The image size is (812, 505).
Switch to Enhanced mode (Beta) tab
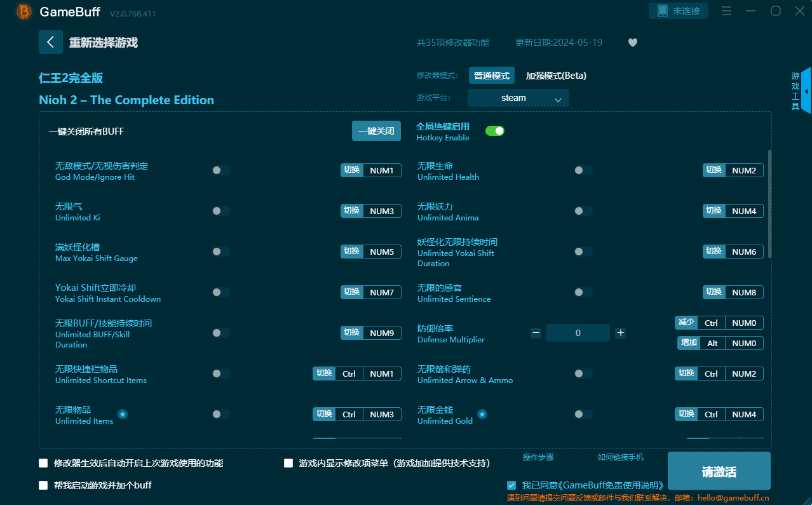[x=556, y=76]
